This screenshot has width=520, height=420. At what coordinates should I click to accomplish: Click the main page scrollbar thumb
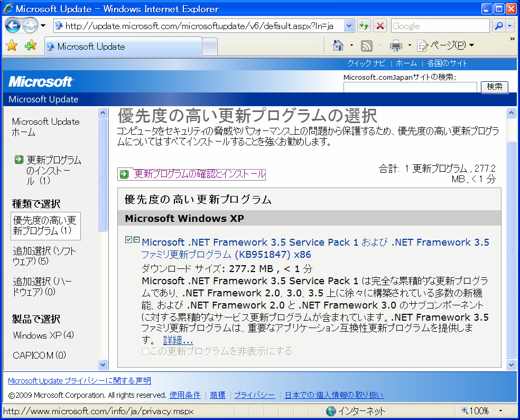point(512,250)
